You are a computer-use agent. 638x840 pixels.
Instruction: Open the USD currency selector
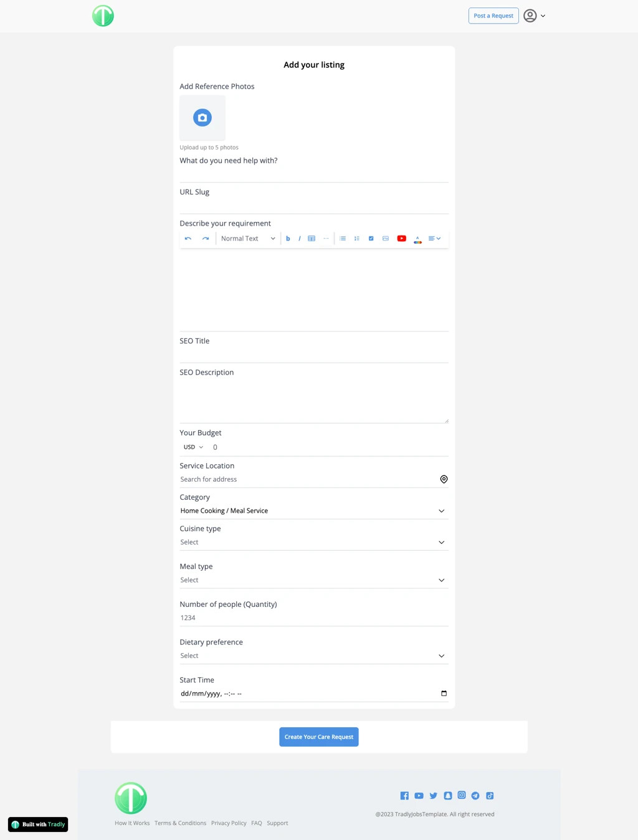193,447
